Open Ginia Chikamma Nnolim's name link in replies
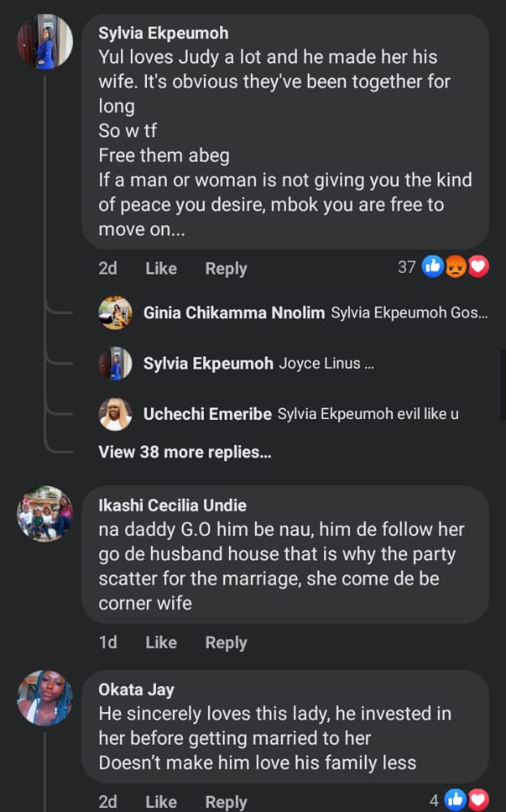The width and height of the screenshot is (506, 812). pos(234,313)
